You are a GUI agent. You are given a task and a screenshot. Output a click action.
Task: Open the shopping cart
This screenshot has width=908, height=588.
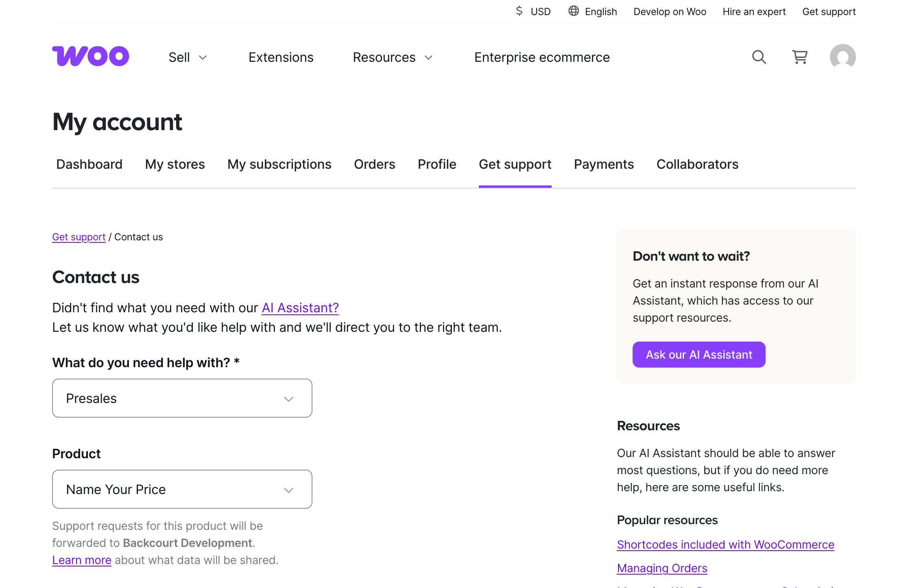point(800,57)
